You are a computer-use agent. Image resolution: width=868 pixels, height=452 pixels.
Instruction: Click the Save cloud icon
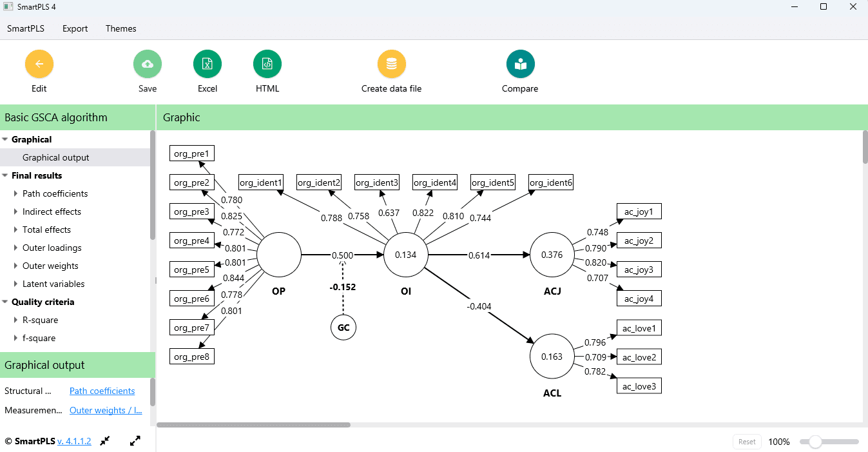point(148,64)
